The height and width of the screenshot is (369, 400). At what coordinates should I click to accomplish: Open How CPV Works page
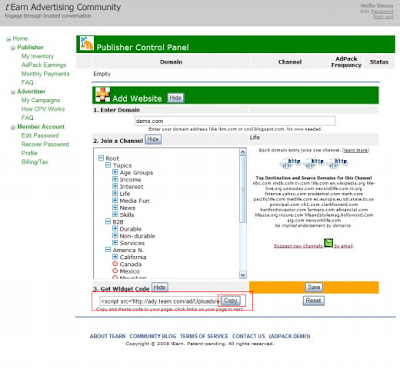point(43,109)
